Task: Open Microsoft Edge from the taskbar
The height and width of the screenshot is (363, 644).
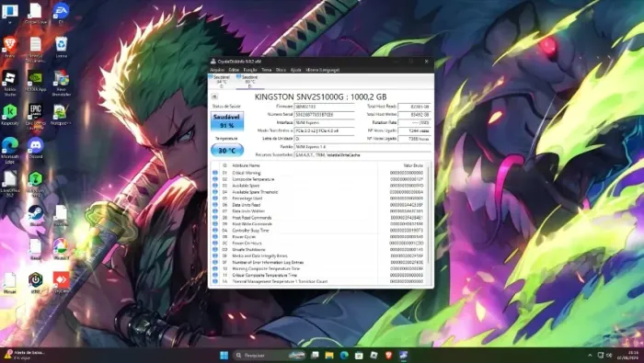Action: (x=344, y=356)
